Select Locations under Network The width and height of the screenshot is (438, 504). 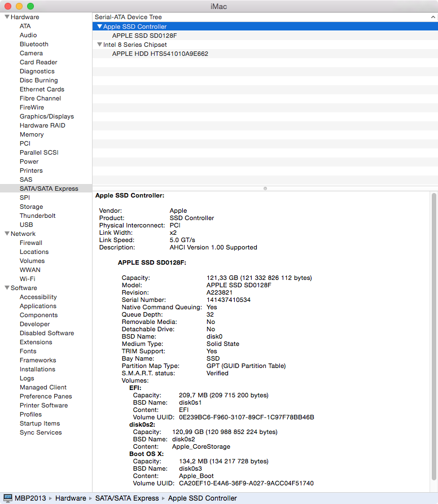coord(34,251)
